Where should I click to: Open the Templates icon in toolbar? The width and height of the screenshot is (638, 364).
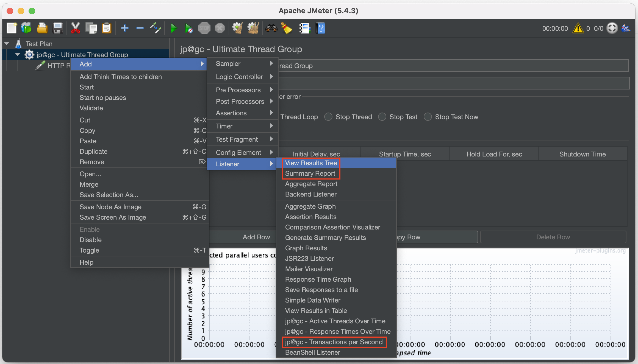tap(27, 28)
